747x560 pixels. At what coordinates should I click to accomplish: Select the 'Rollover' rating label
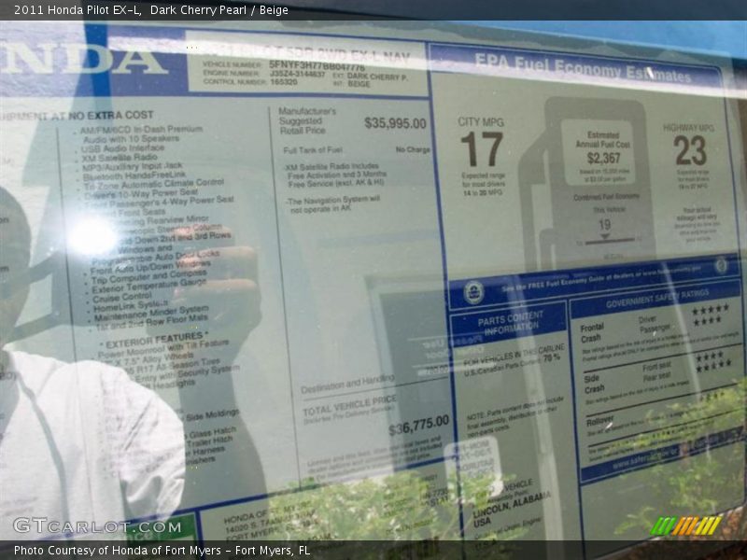(599, 422)
